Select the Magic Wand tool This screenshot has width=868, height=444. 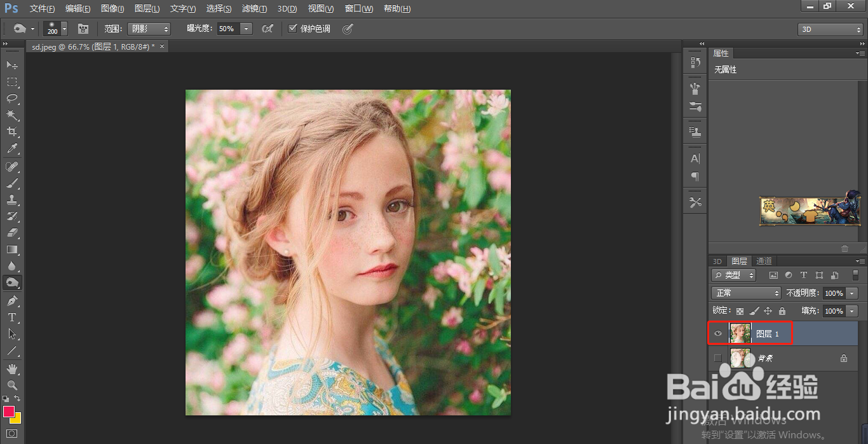pos(12,114)
